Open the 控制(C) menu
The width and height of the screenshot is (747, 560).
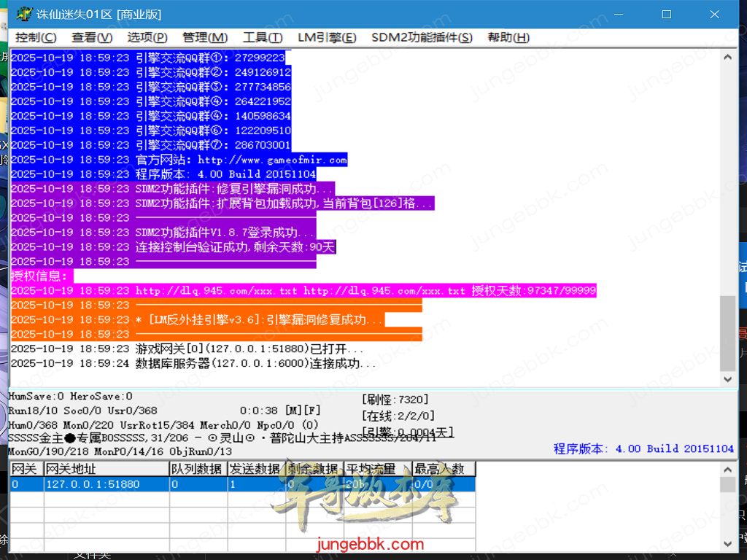[36, 38]
